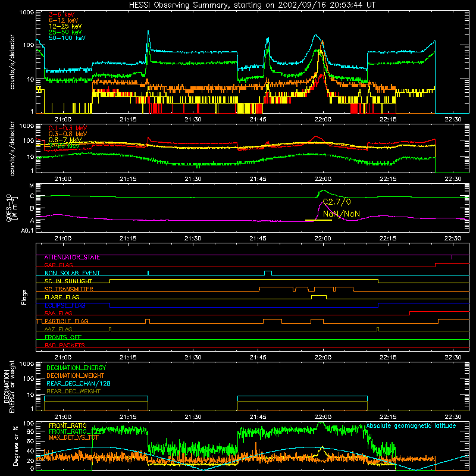Image resolution: width=476 pixels, height=476 pixels.
Task: Select the SAA_FLAG label
Action: tap(58, 313)
